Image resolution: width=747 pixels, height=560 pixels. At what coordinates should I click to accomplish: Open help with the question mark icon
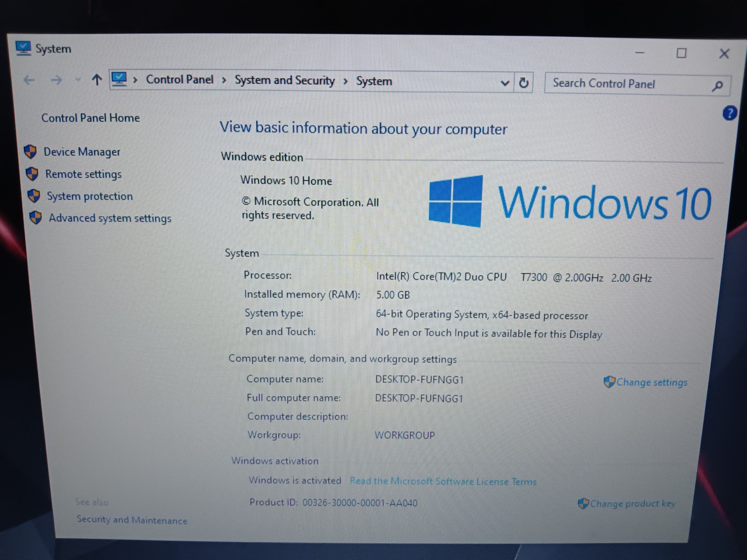pyautogui.click(x=730, y=113)
